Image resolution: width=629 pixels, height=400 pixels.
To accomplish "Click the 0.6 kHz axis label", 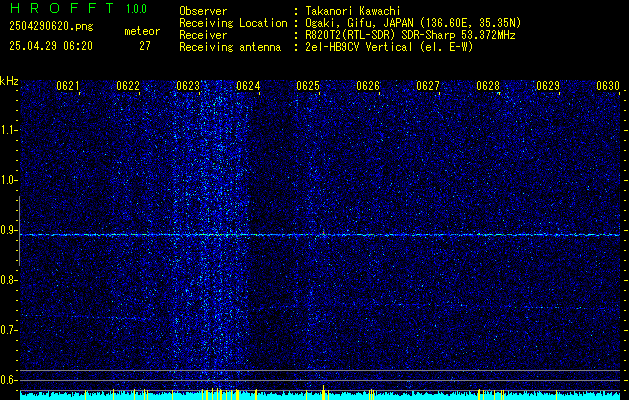I will [8, 380].
